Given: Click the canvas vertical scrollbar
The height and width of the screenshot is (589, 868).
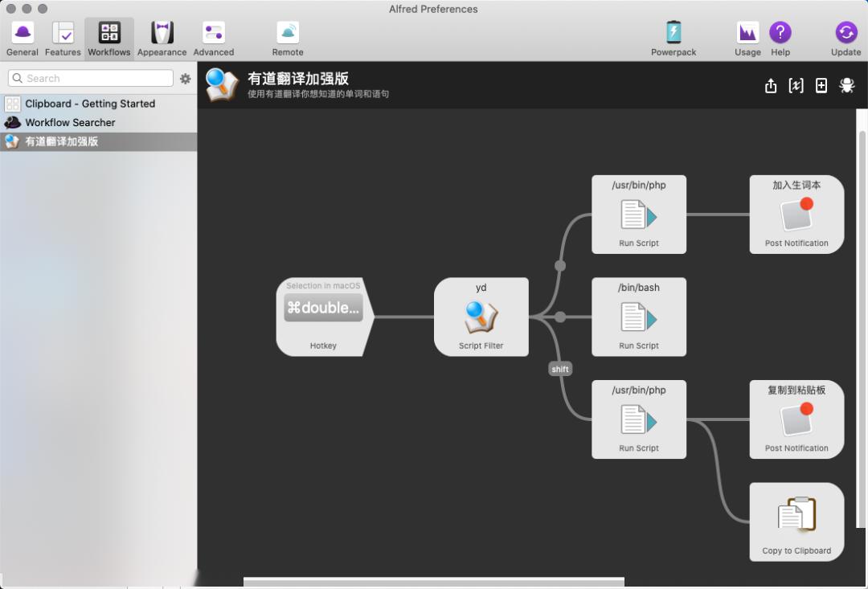Looking at the screenshot, I should point(862,329).
